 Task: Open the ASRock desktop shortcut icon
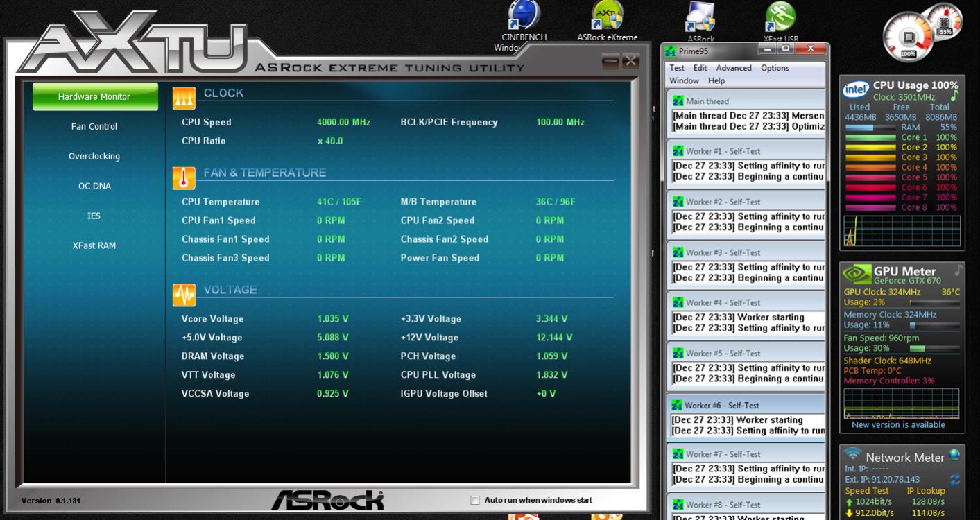click(700, 22)
